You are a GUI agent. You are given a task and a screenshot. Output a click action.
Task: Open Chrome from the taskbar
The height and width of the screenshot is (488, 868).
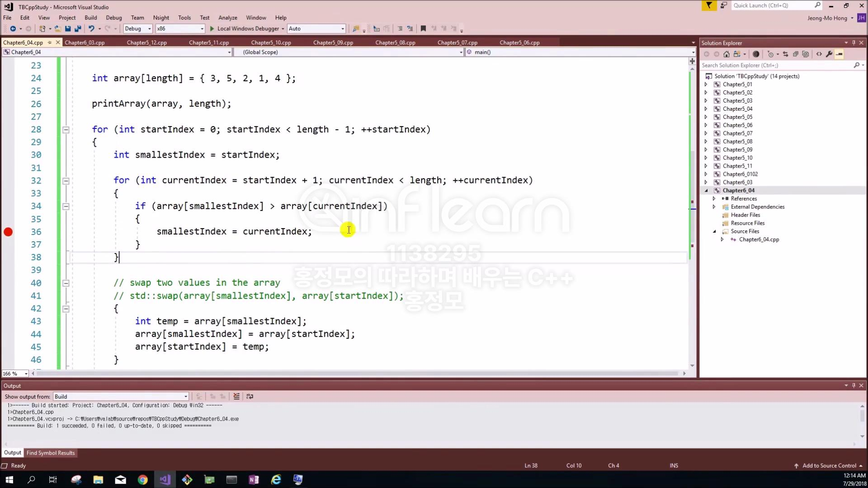point(142,480)
